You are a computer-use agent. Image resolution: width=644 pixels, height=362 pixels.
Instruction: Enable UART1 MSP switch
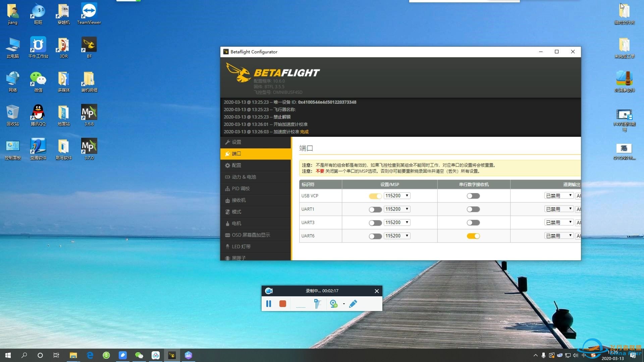tap(375, 209)
